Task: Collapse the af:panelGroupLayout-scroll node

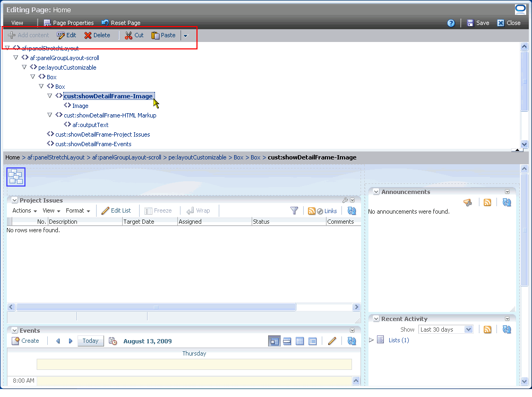Action: point(15,58)
